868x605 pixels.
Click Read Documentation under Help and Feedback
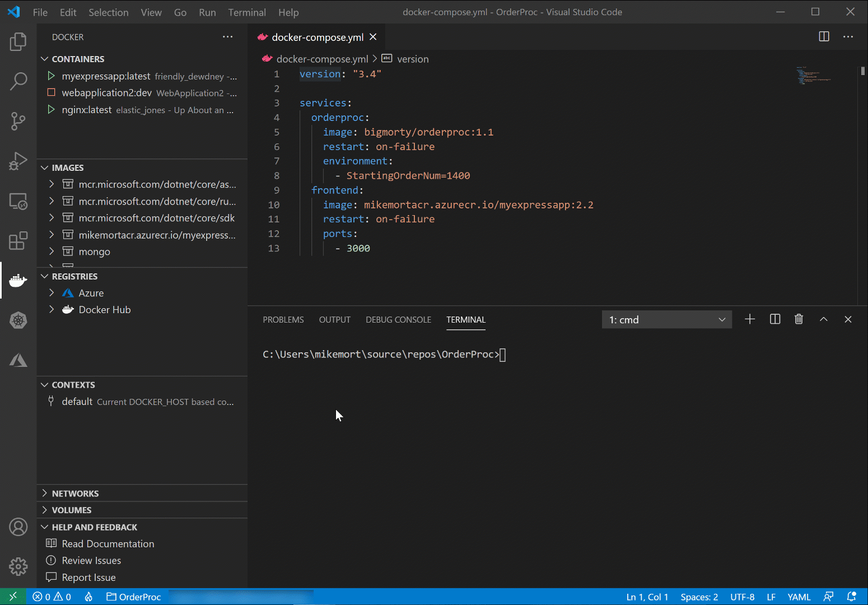click(108, 543)
